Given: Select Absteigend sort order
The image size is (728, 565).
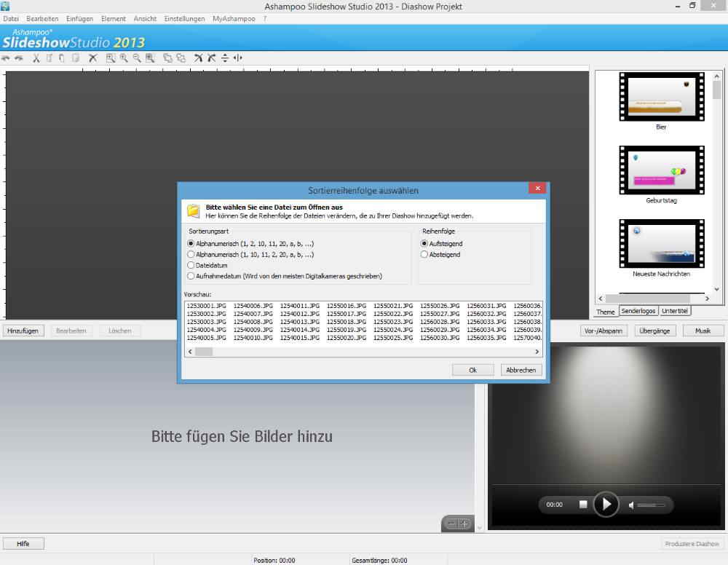Looking at the screenshot, I should coord(424,255).
